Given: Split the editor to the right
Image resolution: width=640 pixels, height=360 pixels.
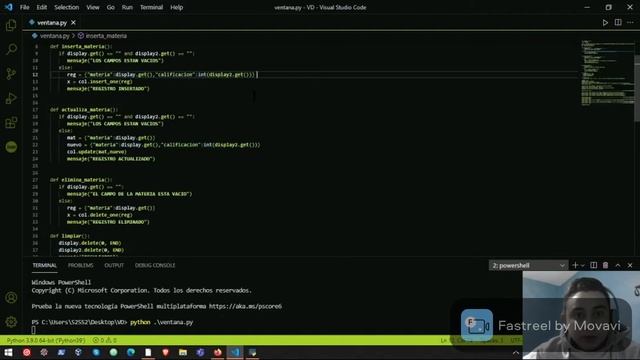Looking at the screenshot, I should tap(618, 22).
